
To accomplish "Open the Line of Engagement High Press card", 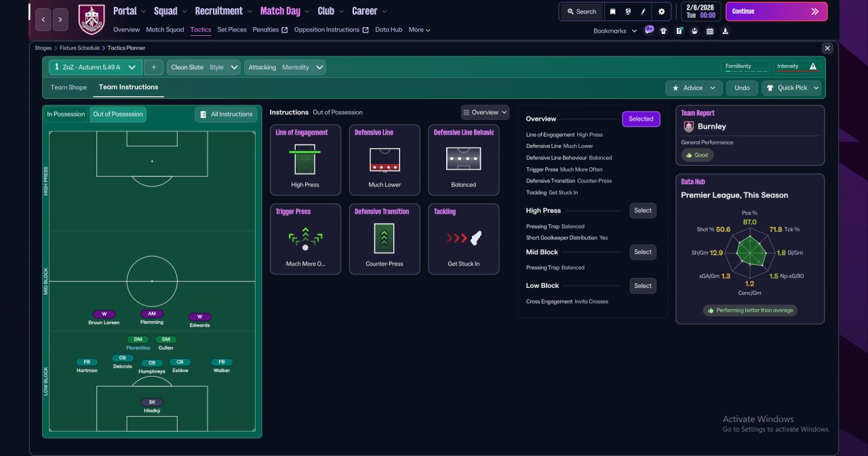I will (x=305, y=160).
